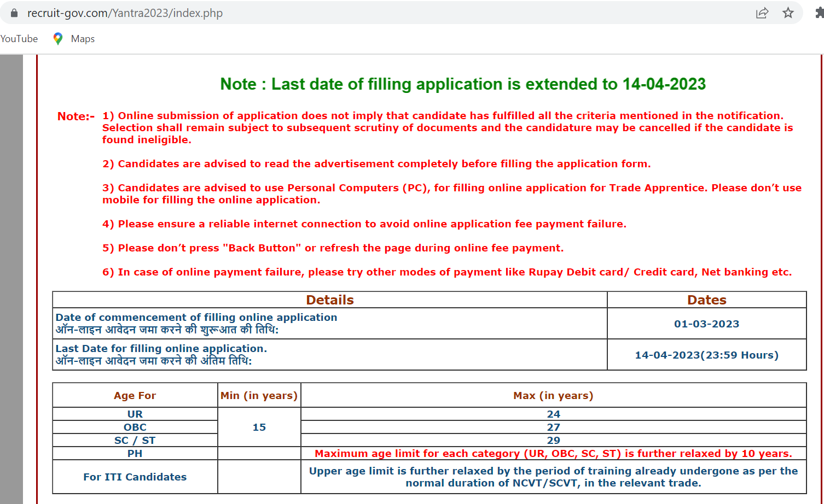
Task: Click the commencement date 01-03-2023
Action: 706,324
